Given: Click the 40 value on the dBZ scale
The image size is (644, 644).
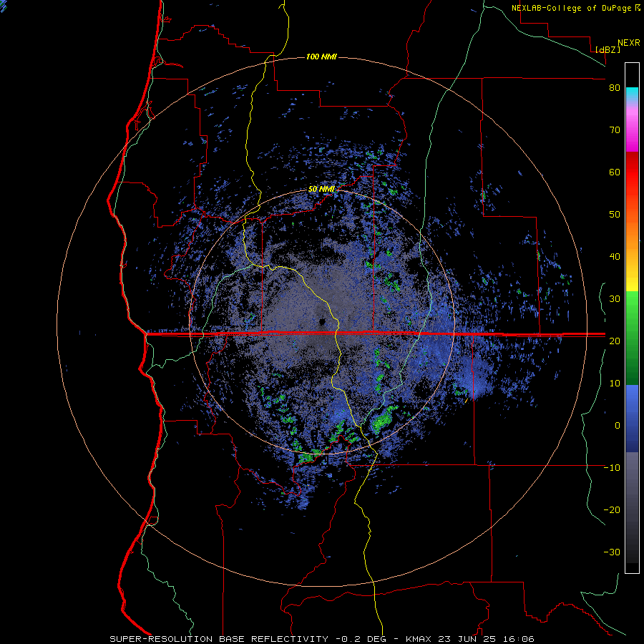Looking at the screenshot, I should (615, 257).
